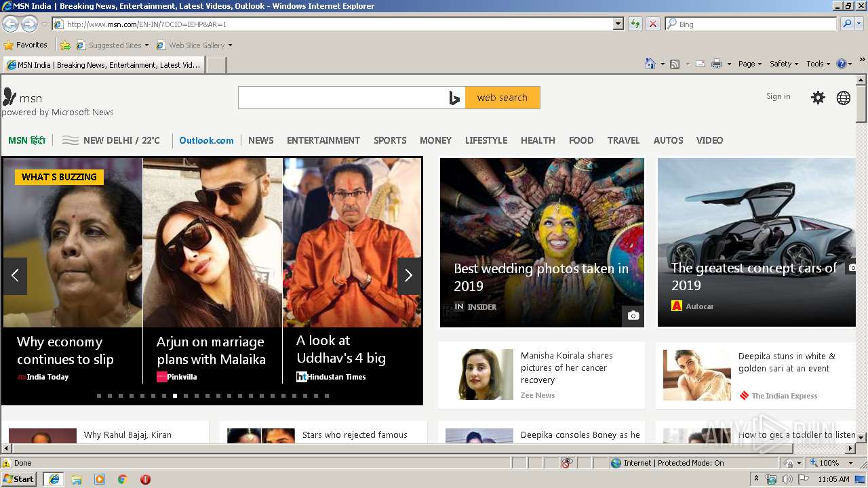
Task: Select the MSN India browser tab
Action: click(104, 65)
